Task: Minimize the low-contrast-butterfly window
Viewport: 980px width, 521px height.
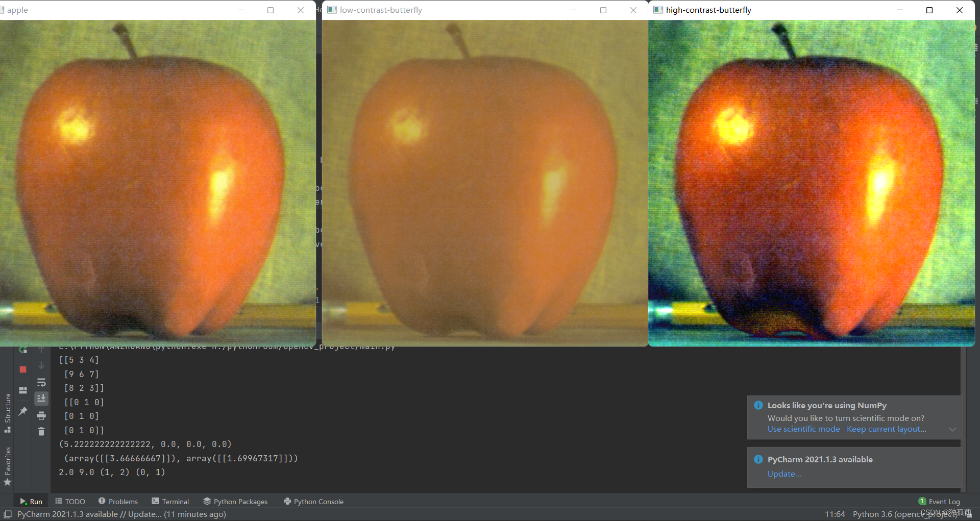Action: (574, 10)
